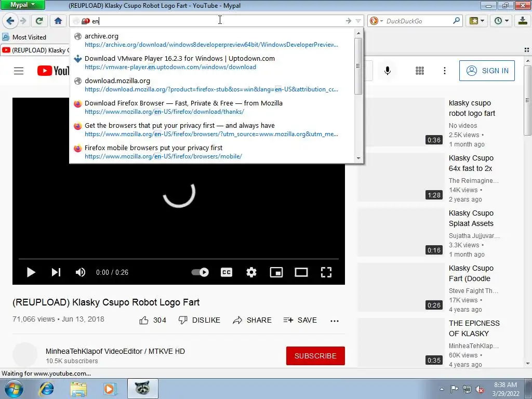Viewport: 532px width, 399px height.
Task: Open the list all tabs button
Action: pyautogui.click(x=527, y=50)
